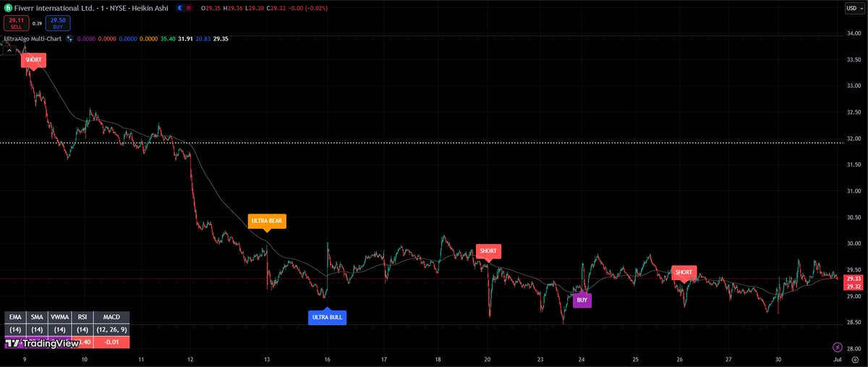Click the 29.32 price tag on axis

pos(854,287)
